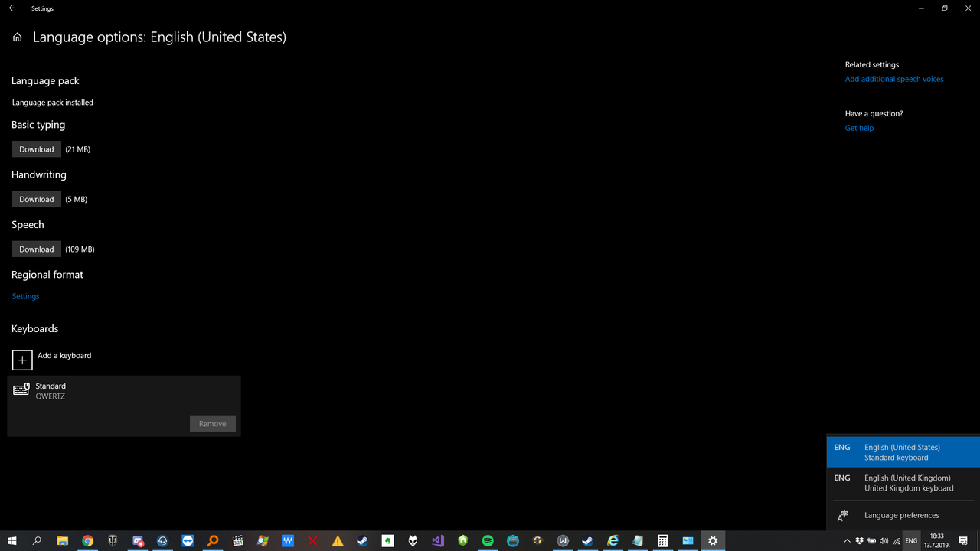Open the Get help link
The height and width of the screenshot is (551, 980).
(x=859, y=128)
